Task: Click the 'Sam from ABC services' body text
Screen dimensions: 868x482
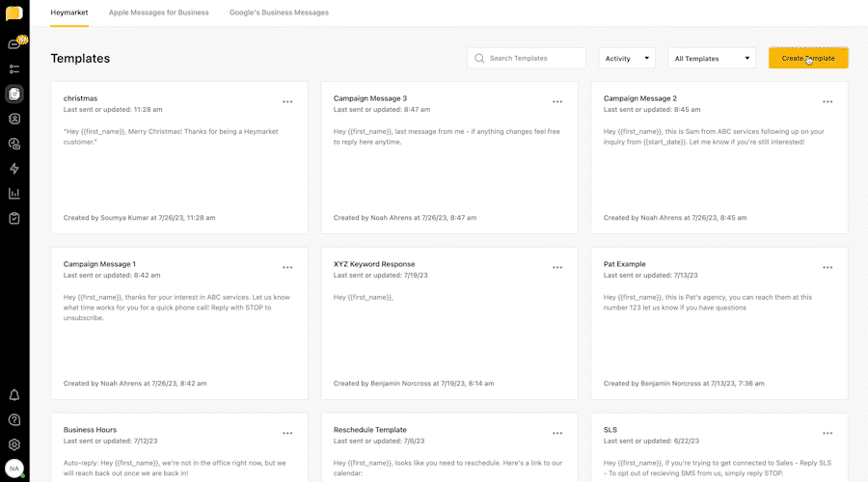Action: point(714,137)
